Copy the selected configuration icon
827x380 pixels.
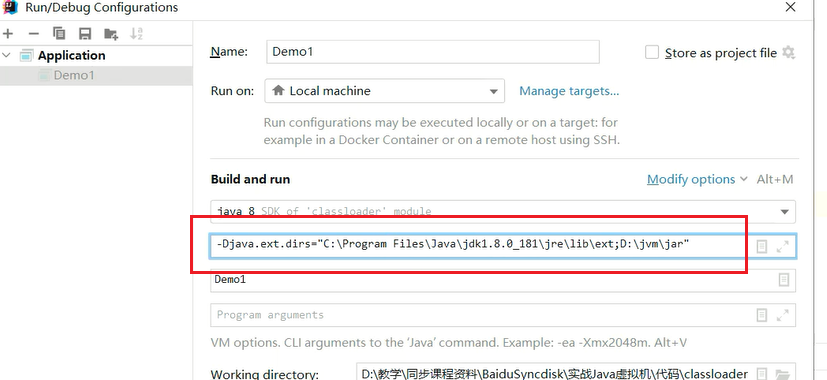(59, 34)
